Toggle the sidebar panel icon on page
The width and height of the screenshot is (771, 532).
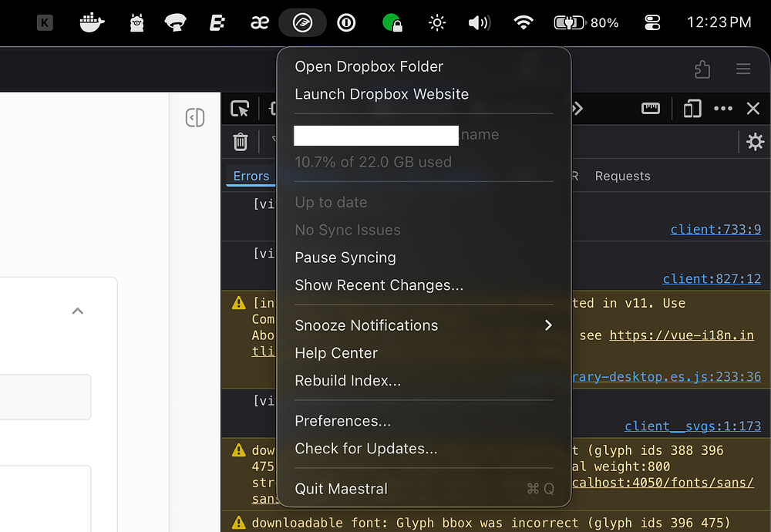point(195,117)
